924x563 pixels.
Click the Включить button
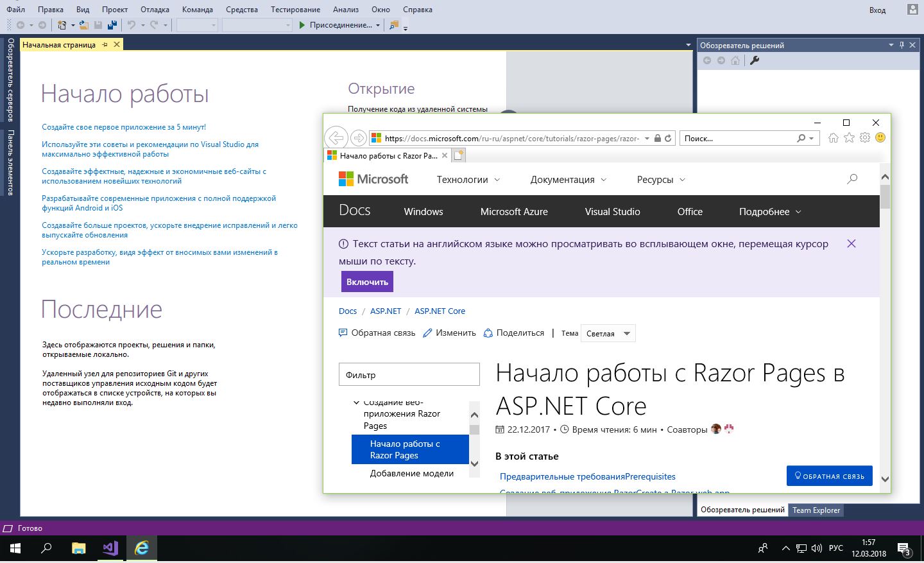(367, 282)
